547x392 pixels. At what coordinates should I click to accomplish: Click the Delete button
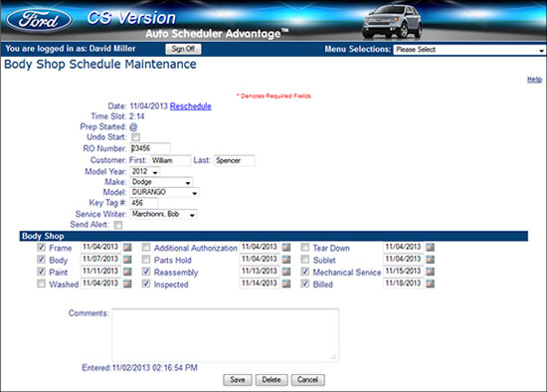coord(272,380)
